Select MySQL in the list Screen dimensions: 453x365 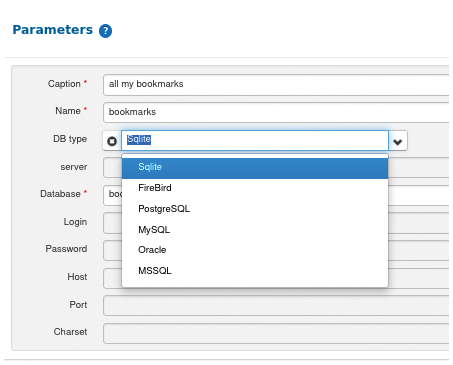pos(255,230)
